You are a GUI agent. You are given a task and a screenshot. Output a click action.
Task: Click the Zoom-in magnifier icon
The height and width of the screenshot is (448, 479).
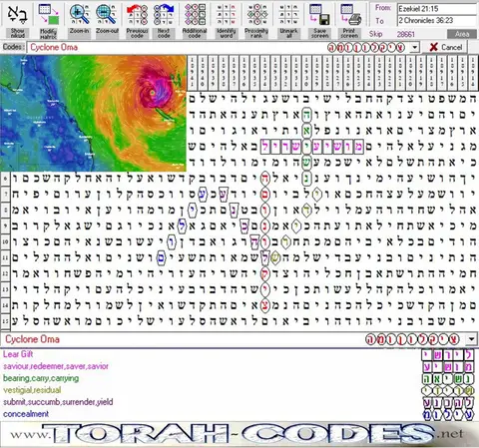tap(79, 14)
